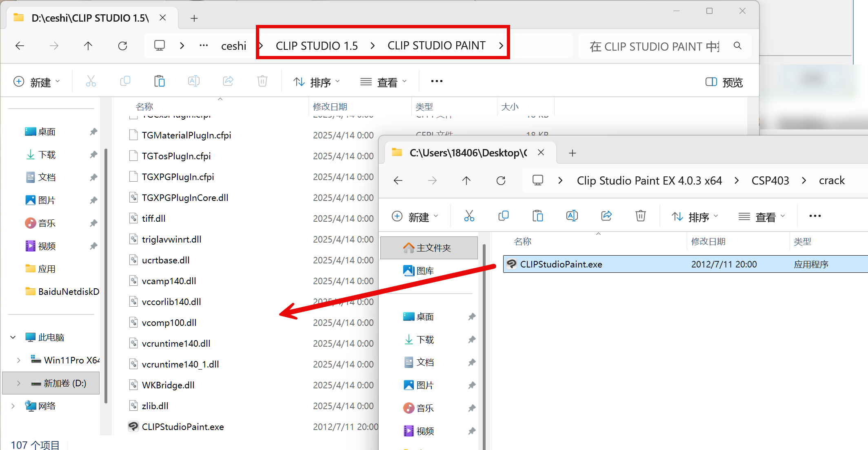The width and height of the screenshot is (868, 450).
Task: Select the D:\ceshi\CLIP STUDIO 1.5 tab
Action: [x=90, y=18]
